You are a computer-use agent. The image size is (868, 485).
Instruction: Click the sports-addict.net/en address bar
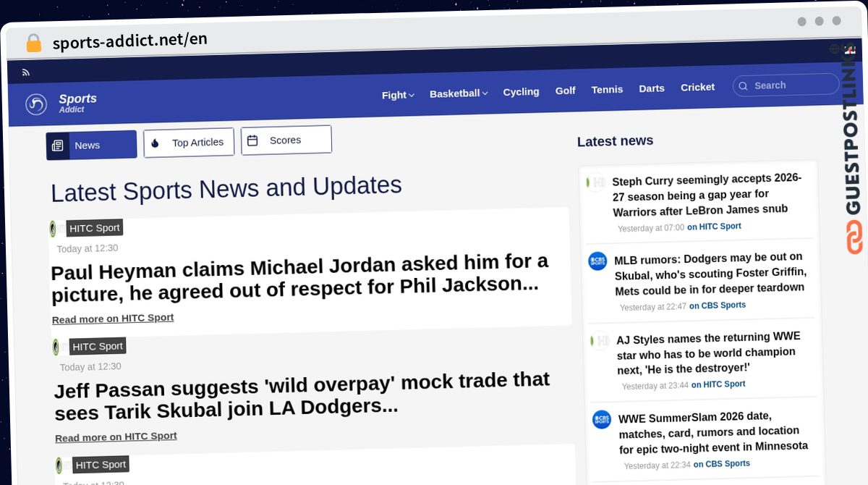click(x=130, y=41)
